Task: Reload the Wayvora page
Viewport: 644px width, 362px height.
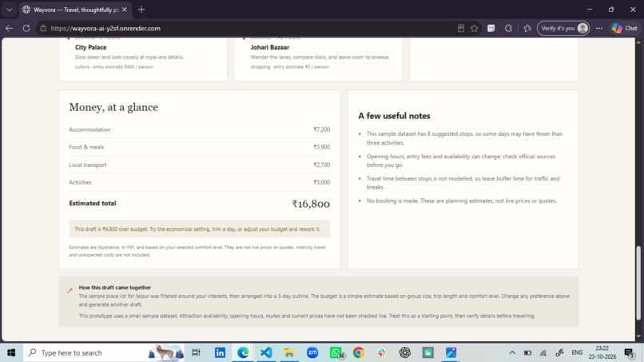Action: (26, 28)
